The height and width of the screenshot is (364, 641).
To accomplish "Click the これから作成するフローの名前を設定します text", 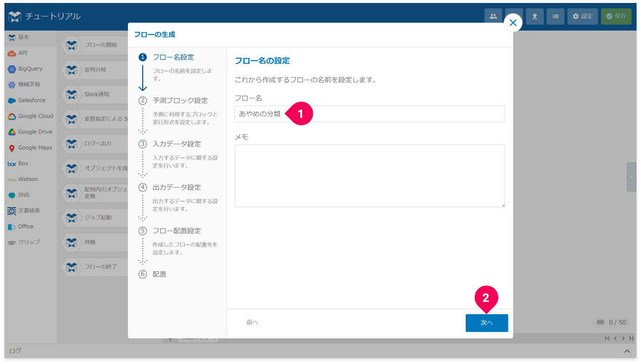I will (x=305, y=79).
